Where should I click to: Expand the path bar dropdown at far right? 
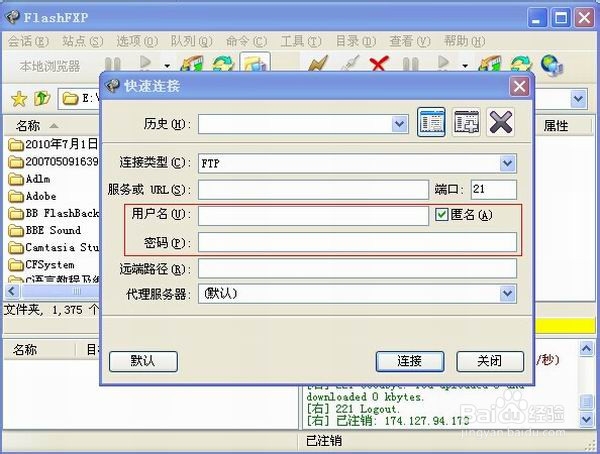(578, 99)
